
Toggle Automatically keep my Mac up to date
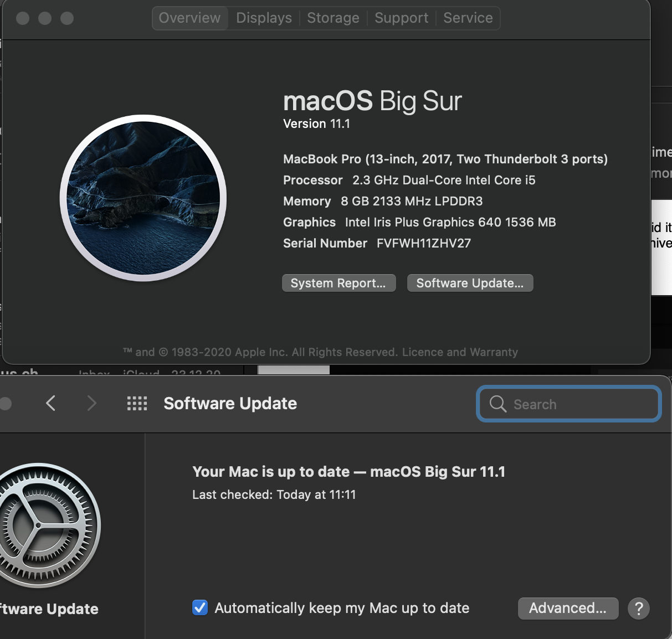(x=200, y=607)
